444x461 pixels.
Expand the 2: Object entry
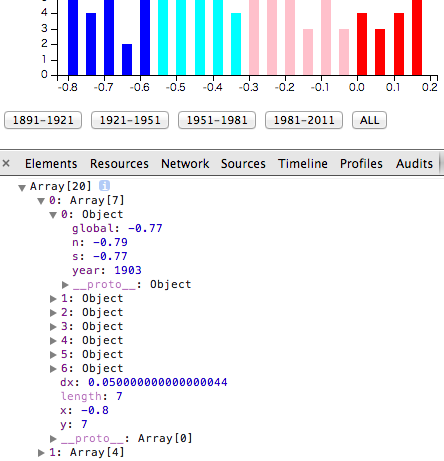(x=53, y=313)
